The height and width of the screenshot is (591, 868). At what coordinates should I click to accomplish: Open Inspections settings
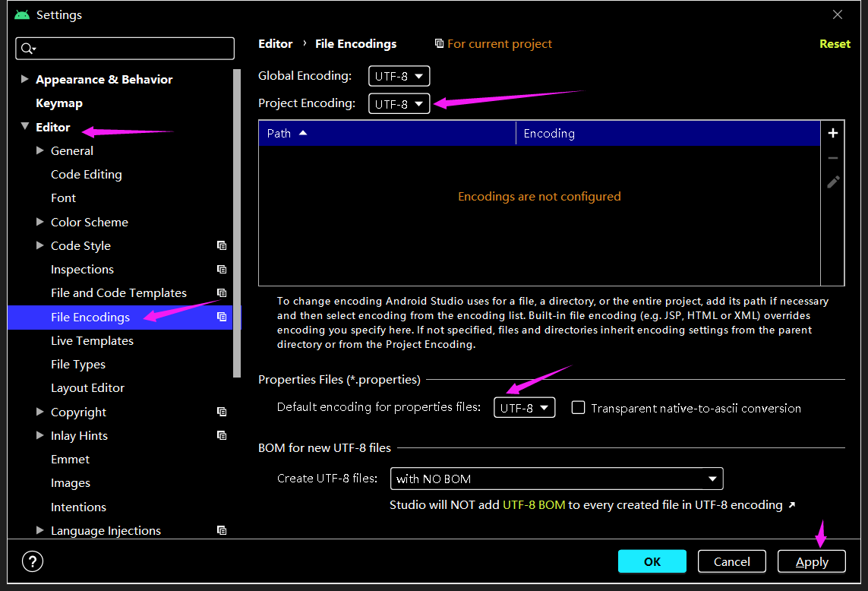[x=83, y=269]
